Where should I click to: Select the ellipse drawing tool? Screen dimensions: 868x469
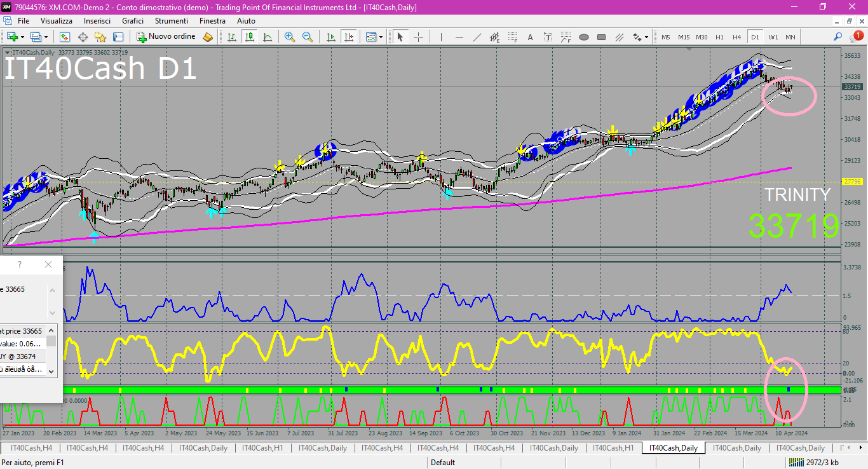coord(584,37)
